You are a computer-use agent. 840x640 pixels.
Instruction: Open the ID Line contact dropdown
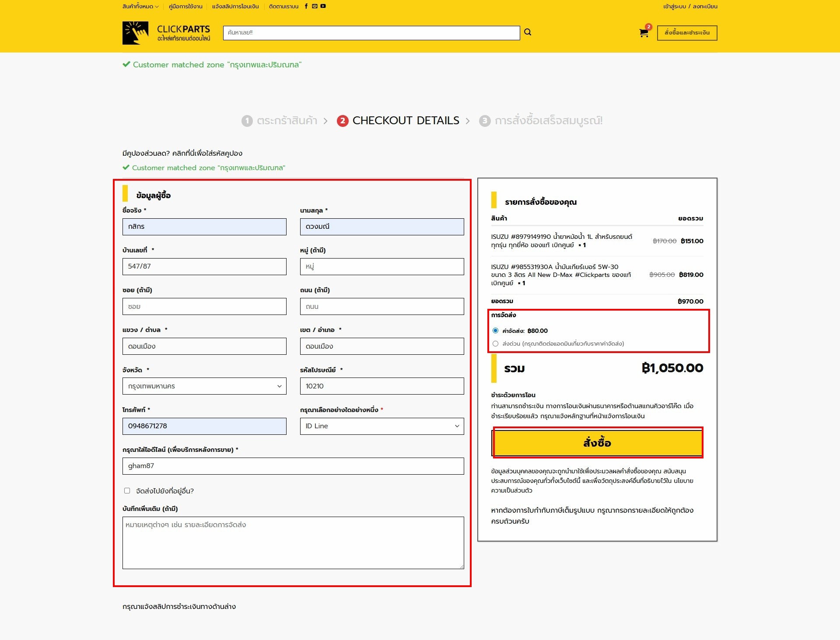pos(381,426)
